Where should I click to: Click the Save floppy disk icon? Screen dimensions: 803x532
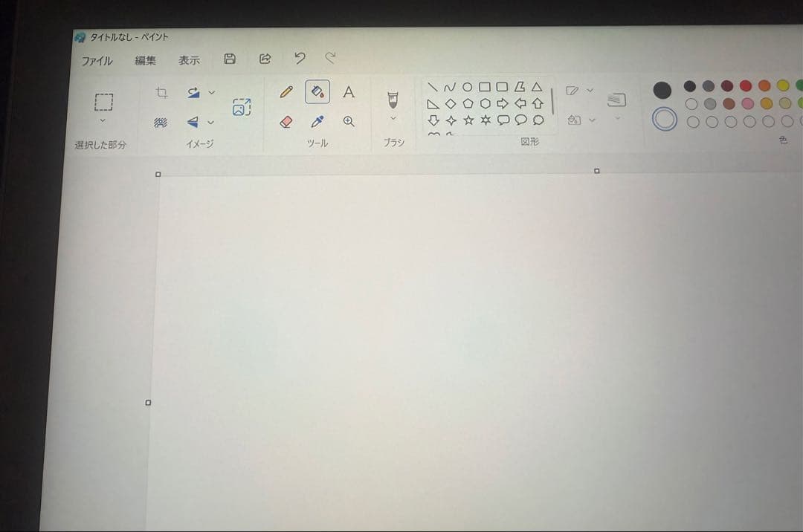[x=230, y=59]
